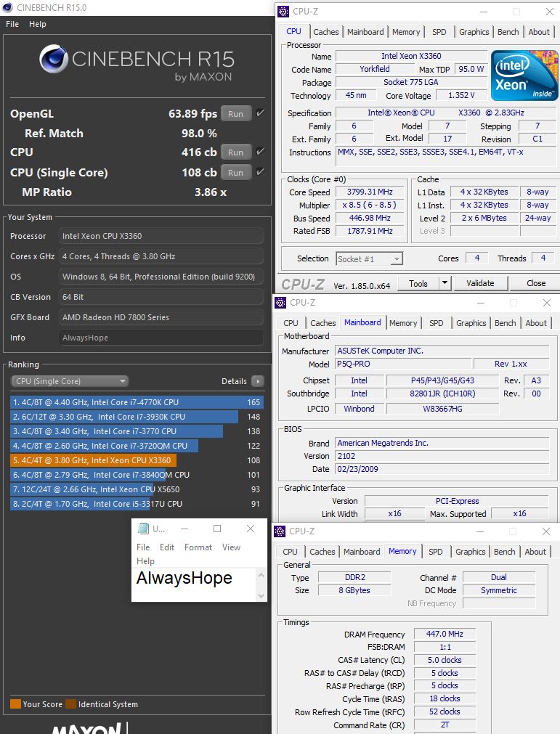Open the CPU (Single Core) ranking dropdown

click(70, 381)
